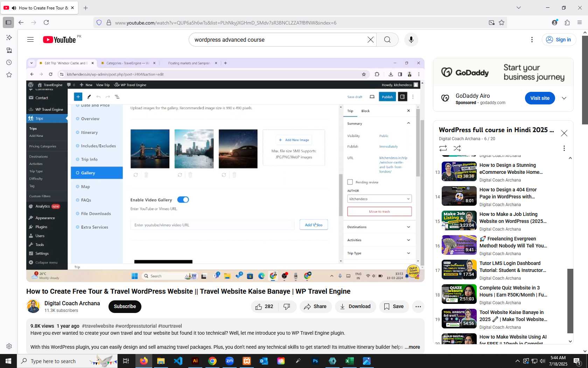Image resolution: width=588 pixels, height=368 pixels.
Task: Open VS Code from taskbar
Action: click(178, 361)
